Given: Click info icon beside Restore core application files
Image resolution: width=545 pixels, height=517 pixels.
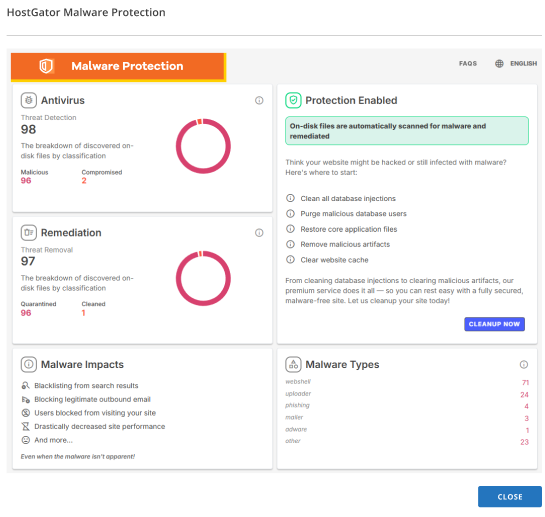Looking at the screenshot, I should coord(290,229).
